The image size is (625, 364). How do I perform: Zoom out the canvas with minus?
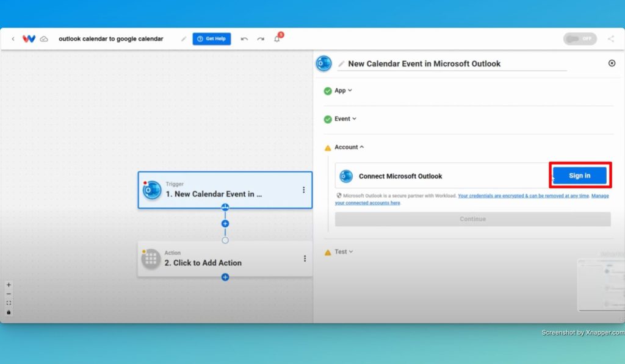point(9,294)
